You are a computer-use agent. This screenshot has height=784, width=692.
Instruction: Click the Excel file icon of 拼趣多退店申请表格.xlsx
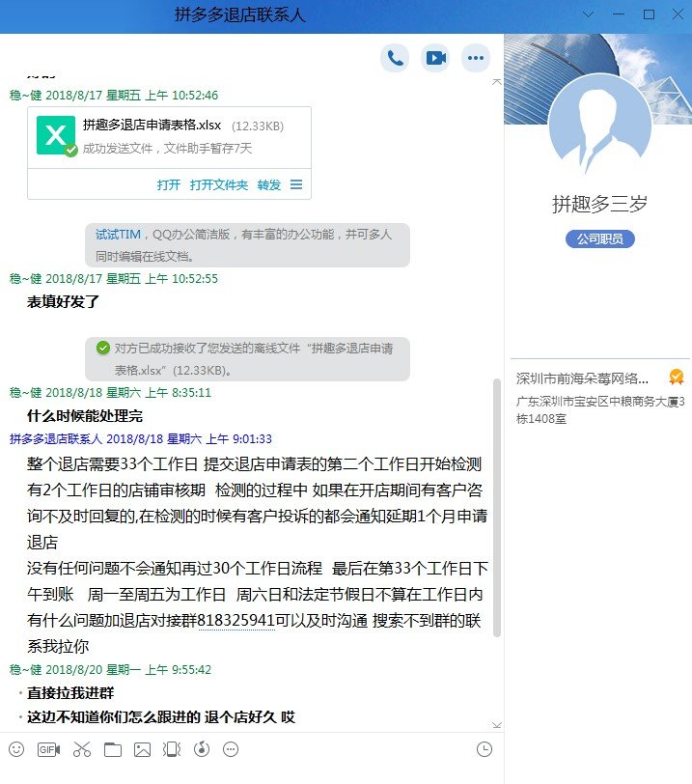tap(56, 135)
